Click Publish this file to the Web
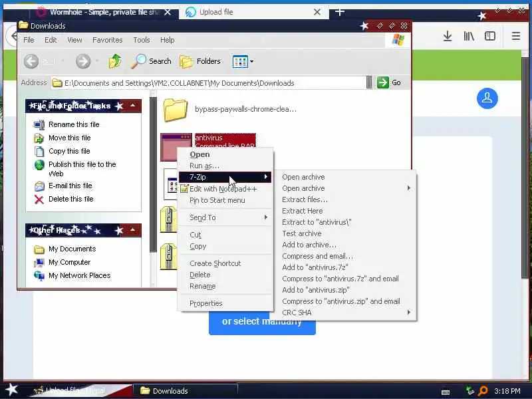The width and height of the screenshot is (532, 399). pos(82,169)
